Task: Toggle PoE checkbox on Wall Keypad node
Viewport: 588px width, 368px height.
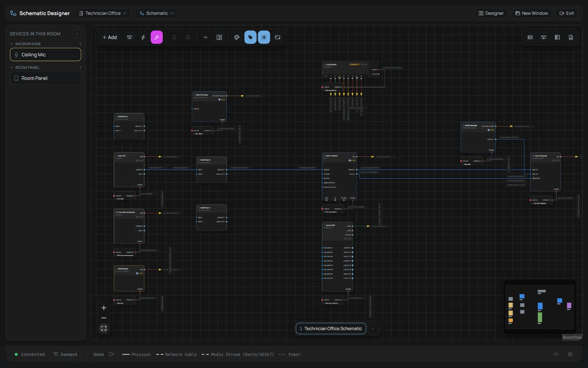Action: click(x=137, y=274)
